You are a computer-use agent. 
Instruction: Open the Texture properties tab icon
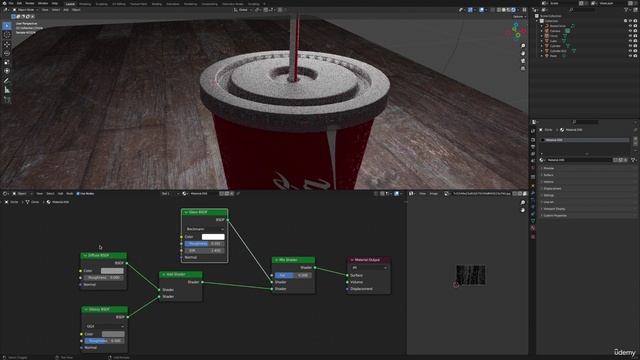[533, 236]
